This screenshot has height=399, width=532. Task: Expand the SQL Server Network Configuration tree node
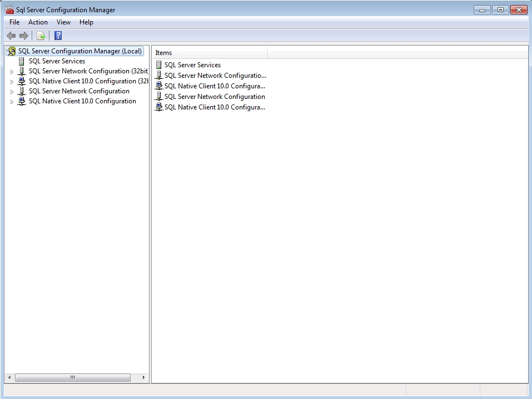click(x=12, y=92)
